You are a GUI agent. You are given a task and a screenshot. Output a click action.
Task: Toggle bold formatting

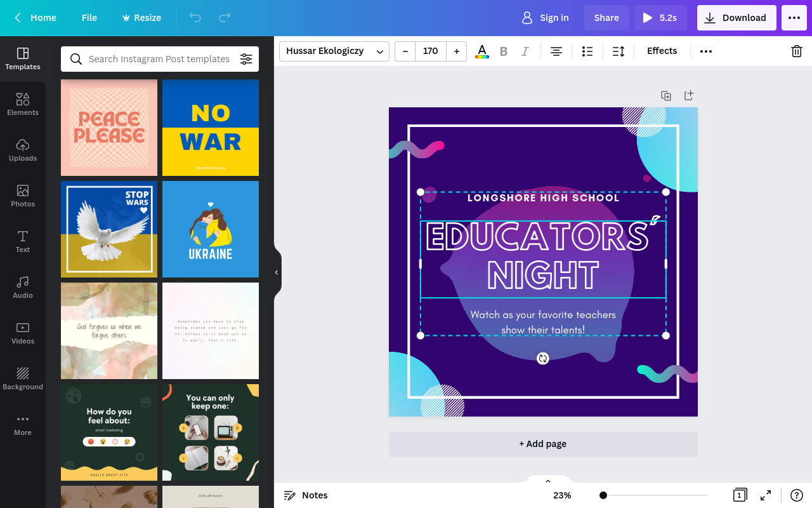pyautogui.click(x=504, y=51)
